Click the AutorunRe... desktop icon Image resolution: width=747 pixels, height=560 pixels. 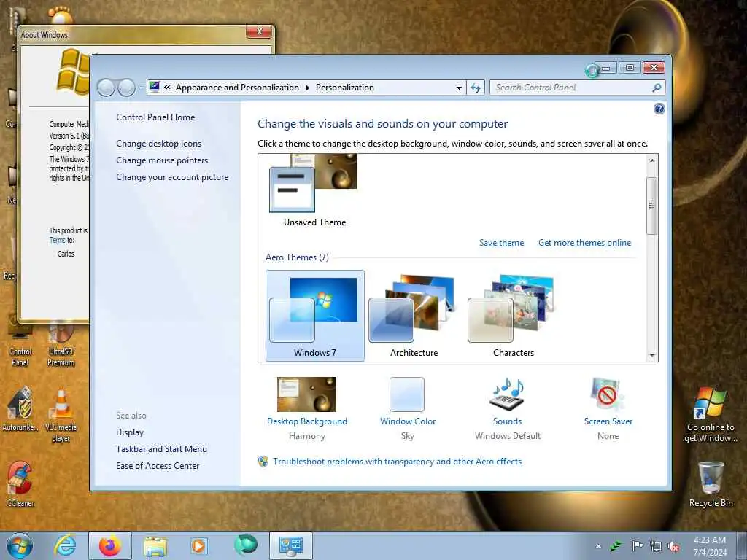click(x=20, y=410)
